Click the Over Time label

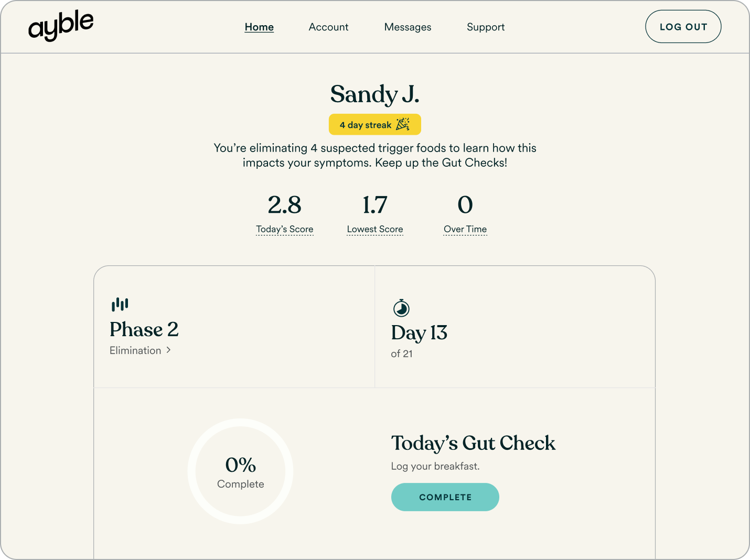[465, 229]
